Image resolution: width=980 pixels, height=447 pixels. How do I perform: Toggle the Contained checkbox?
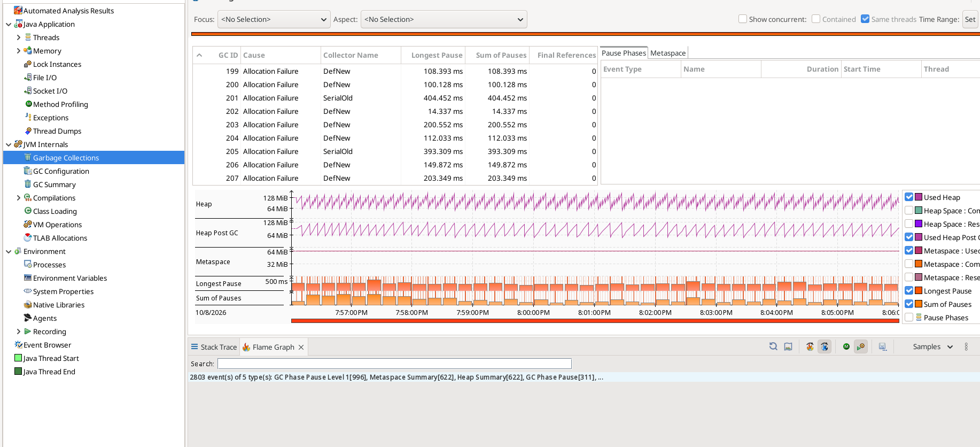pos(816,19)
